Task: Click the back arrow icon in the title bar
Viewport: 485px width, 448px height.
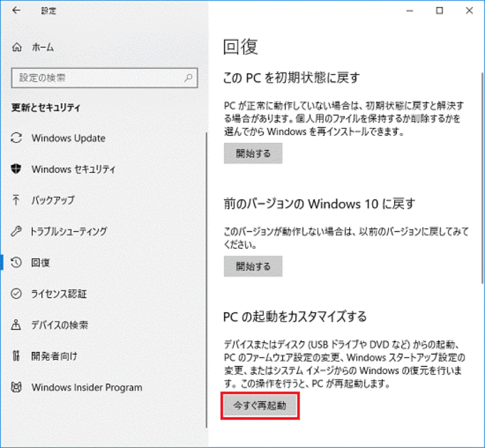Action: tap(16, 11)
